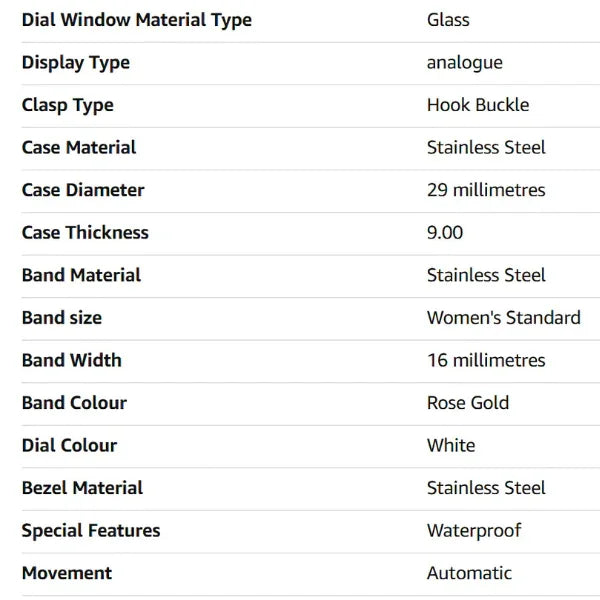Click the "Display Type" row label
The image size is (600, 600).
(x=76, y=63)
